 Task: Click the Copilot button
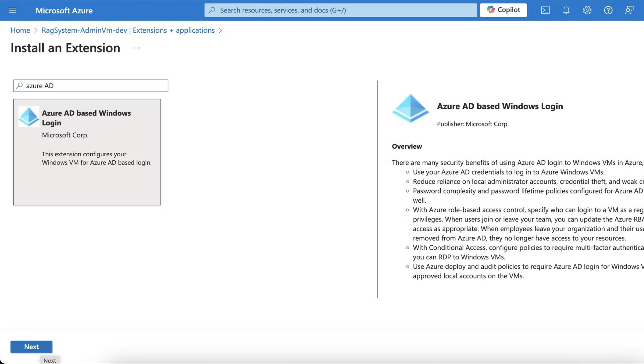click(x=503, y=10)
